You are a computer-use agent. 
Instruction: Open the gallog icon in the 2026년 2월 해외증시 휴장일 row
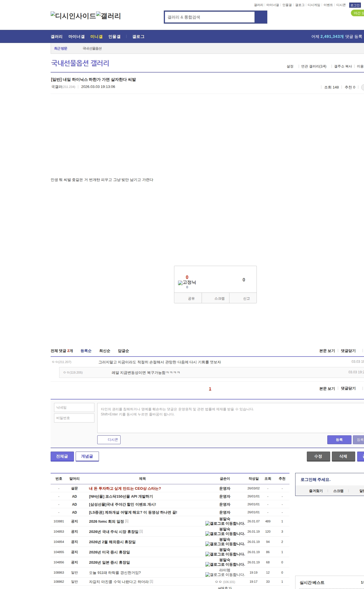[x=225, y=544]
